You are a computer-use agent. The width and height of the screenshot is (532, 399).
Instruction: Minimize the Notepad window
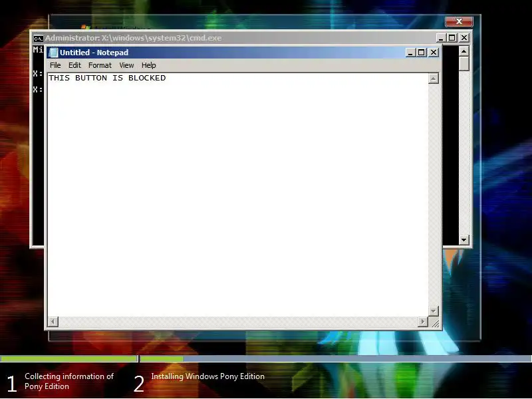coord(410,53)
